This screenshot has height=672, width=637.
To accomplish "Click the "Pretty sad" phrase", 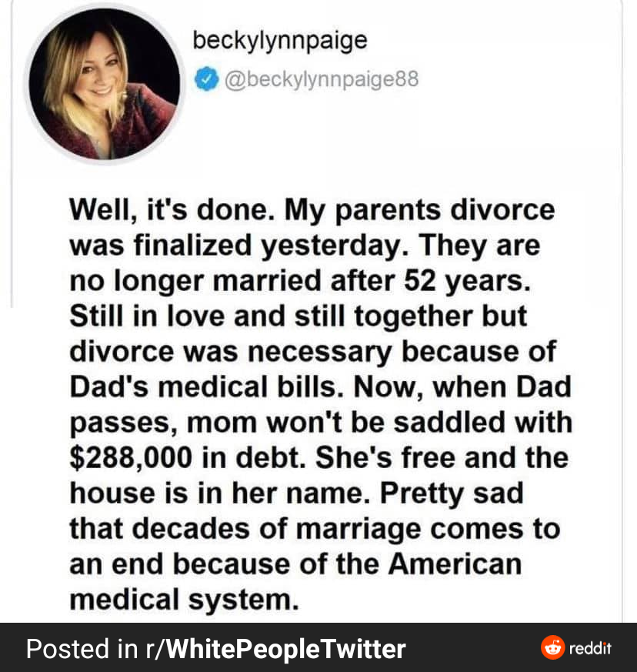I will point(452,493).
